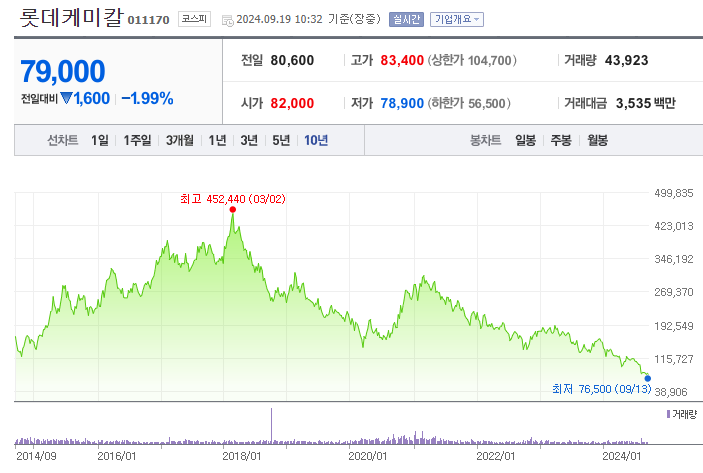The image size is (703, 473).
Task: Click the 상한가 104,700 text
Action: pyautogui.click(x=472, y=60)
